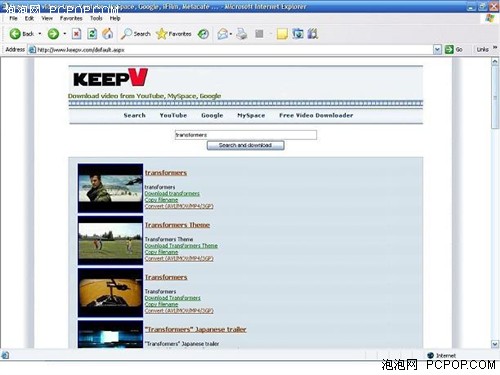This screenshot has height=375, width=500.
Task: Open the History icon in toolbar
Action: pos(203,34)
